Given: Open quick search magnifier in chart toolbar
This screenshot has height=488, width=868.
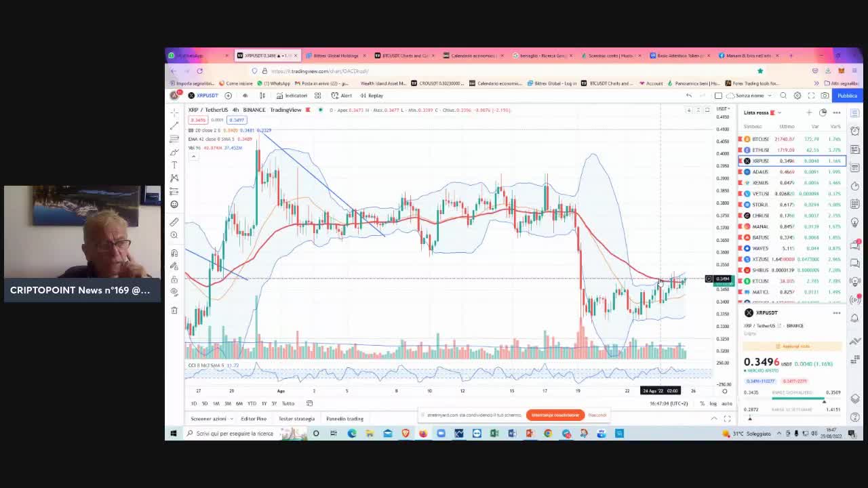Looking at the screenshot, I should click(783, 96).
